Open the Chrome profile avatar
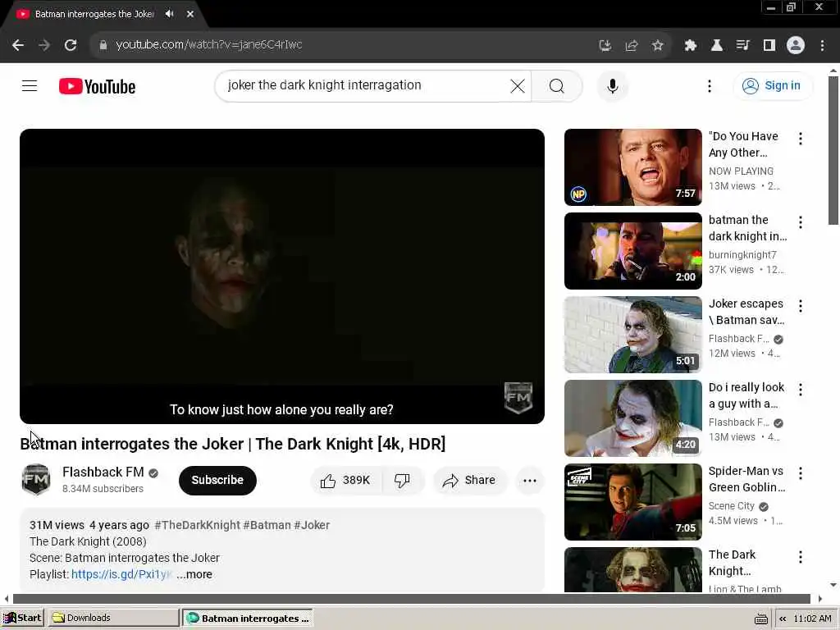This screenshot has width=840, height=630. point(796,46)
